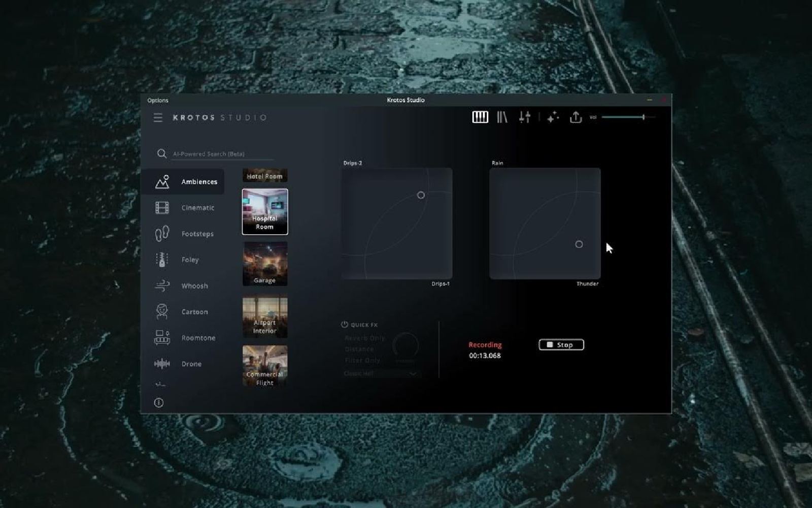Click the red Recording status text

[x=485, y=345]
